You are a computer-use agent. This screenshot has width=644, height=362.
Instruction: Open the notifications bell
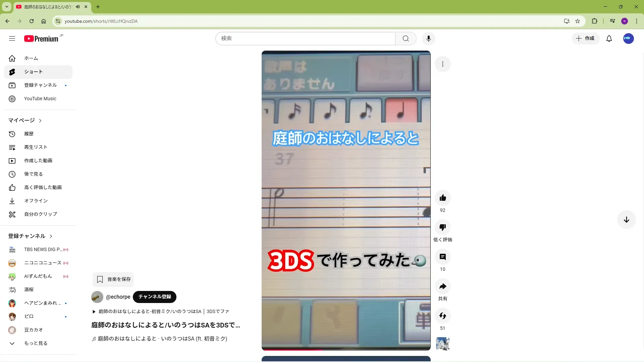(x=609, y=39)
